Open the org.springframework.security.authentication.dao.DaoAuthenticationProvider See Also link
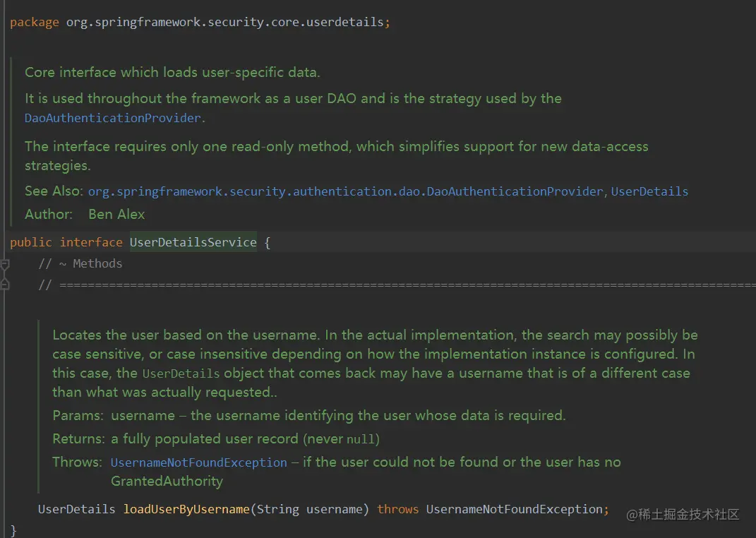The height and width of the screenshot is (538, 756). (345, 191)
